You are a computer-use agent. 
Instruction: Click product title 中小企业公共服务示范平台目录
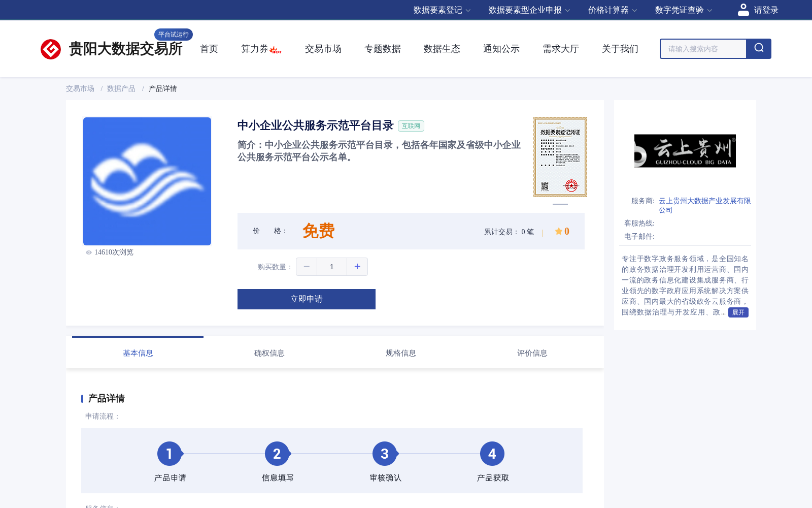pyautogui.click(x=316, y=125)
